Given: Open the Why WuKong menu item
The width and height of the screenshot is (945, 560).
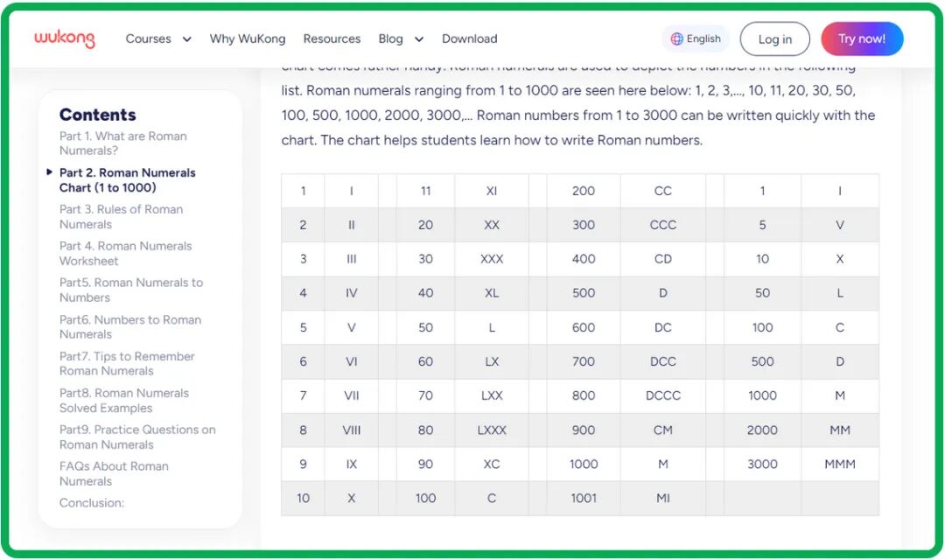Looking at the screenshot, I should click(x=248, y=38).
